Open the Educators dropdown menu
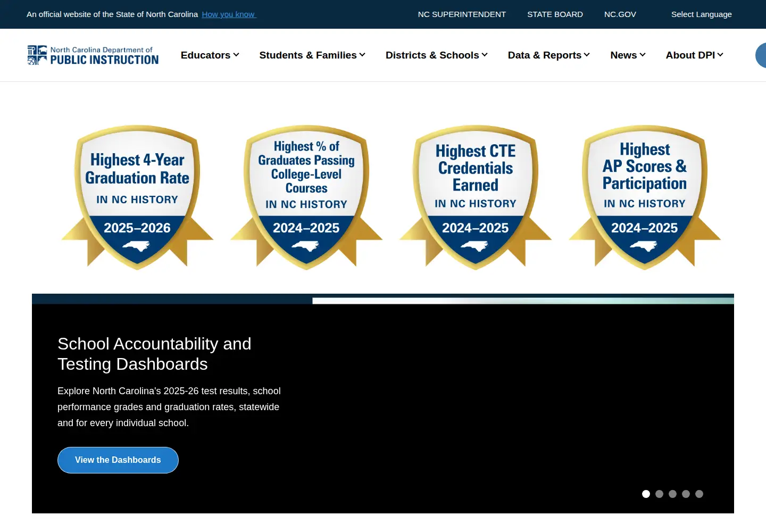 click(x=210, y=55)
